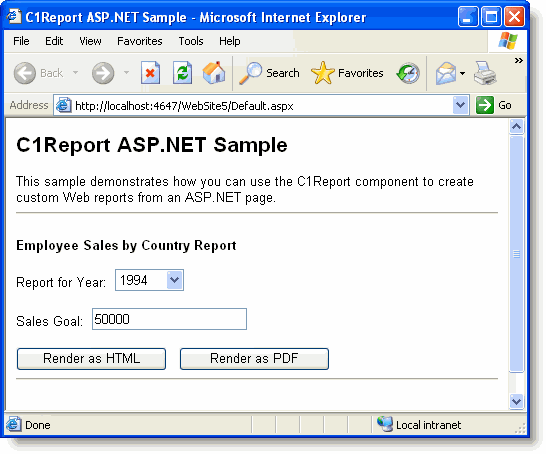
Task: Open the Forward button history dropdown arrow
Action: [x=126, y=73]
